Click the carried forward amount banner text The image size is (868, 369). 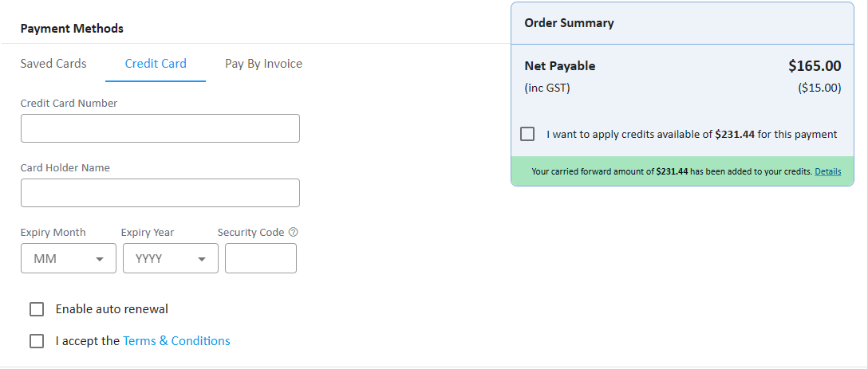coord(672,171)
